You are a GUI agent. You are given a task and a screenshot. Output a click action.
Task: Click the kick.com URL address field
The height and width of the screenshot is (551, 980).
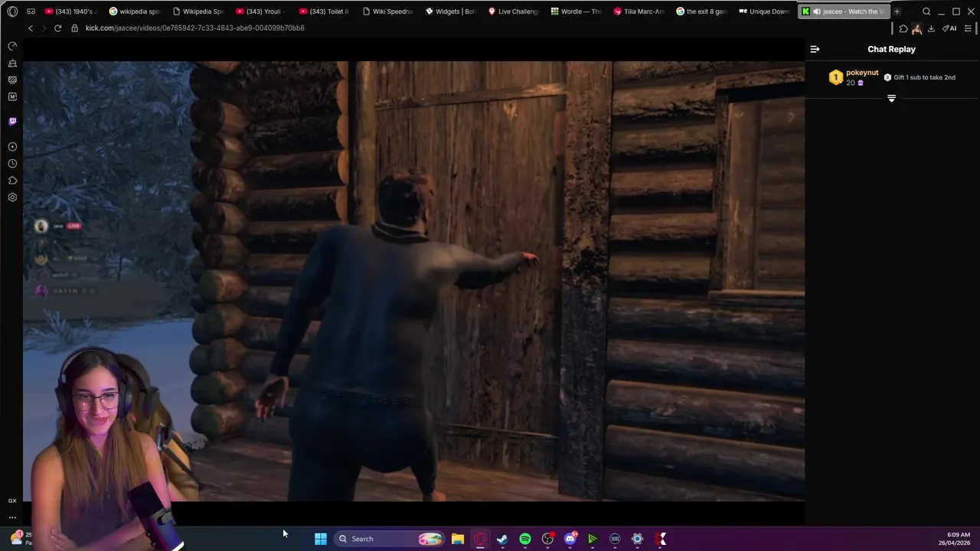(x=194, y=28)
